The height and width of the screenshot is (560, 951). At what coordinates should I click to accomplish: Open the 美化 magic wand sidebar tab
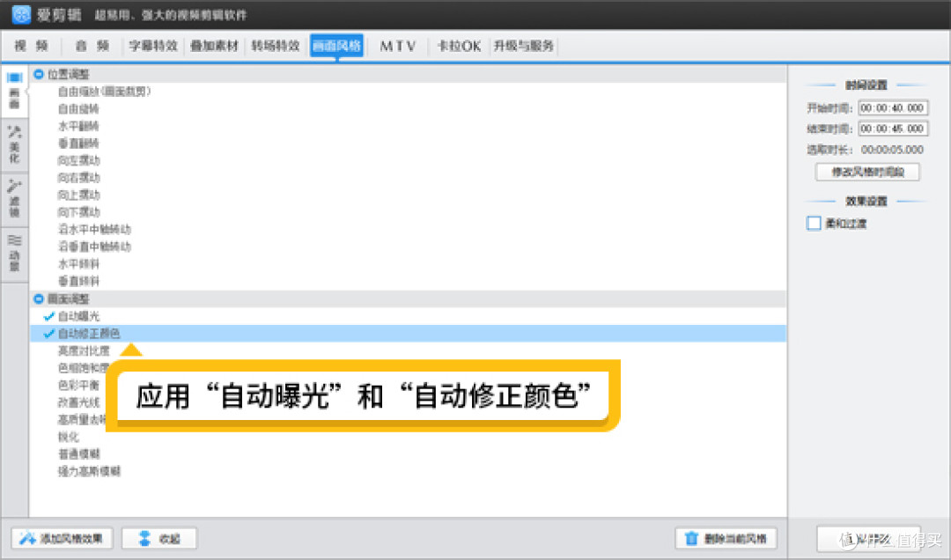pyautogui.click(x=15, y=144)
